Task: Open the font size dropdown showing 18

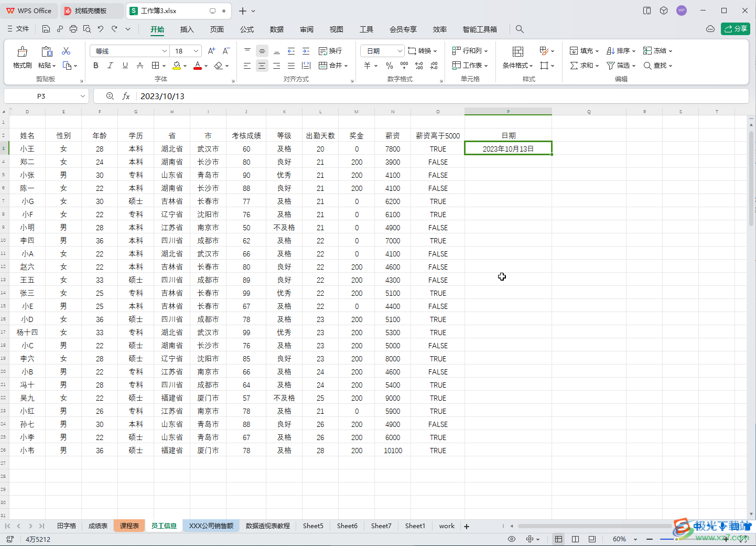Action: point(196,51)
